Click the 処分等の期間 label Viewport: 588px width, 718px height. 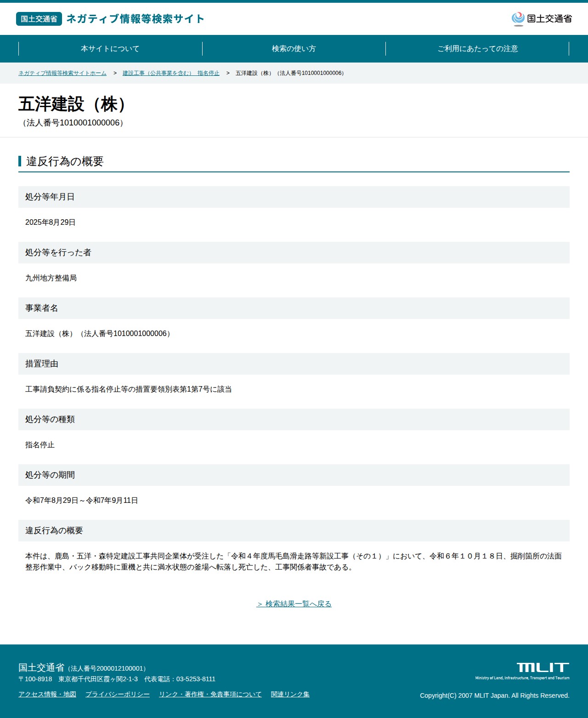click(50, 475)
